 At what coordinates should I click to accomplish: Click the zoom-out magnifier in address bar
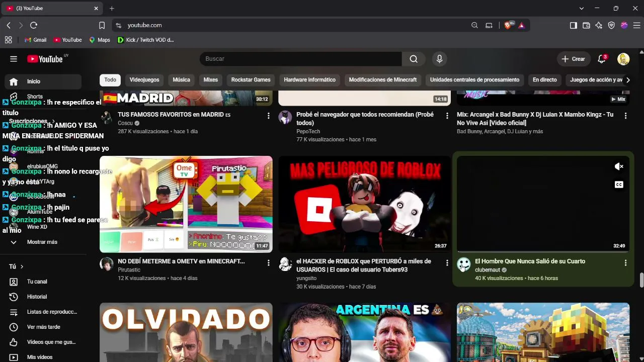point(474,25)
